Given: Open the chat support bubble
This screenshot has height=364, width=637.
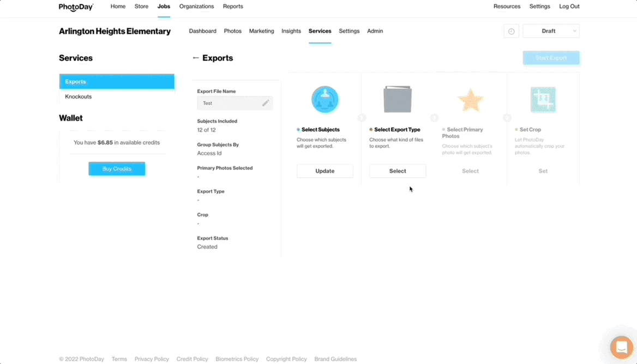Looking at the screenshot, I should click(621, 347).
